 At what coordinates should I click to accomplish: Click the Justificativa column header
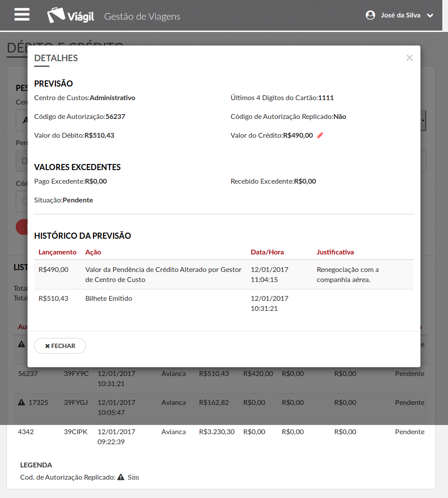coord(335,252)
